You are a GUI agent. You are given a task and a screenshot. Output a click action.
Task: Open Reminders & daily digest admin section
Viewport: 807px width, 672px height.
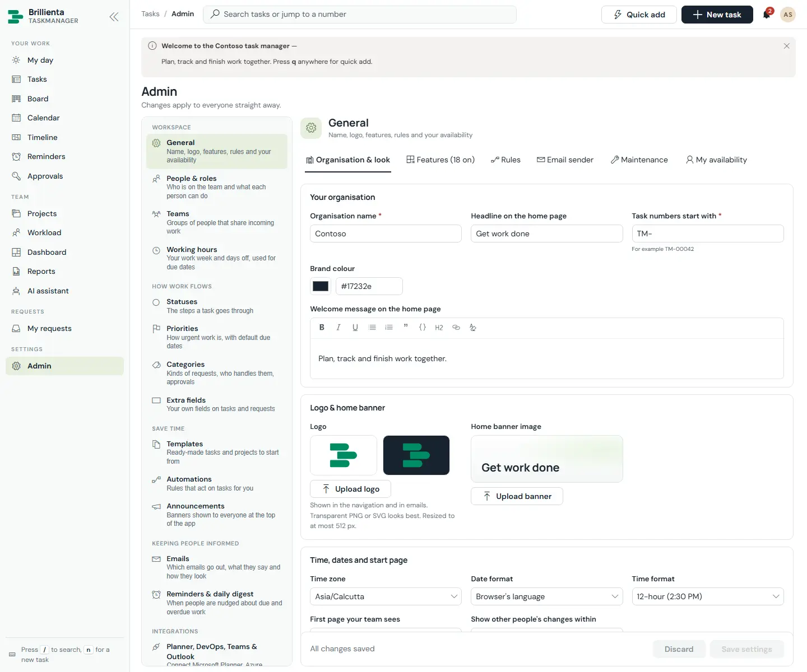217,603
